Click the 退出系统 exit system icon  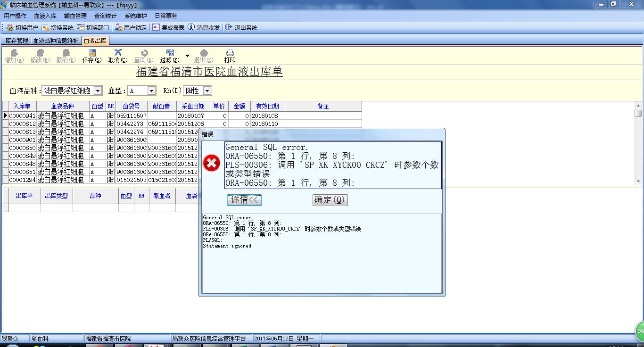[x=229, y=27]
